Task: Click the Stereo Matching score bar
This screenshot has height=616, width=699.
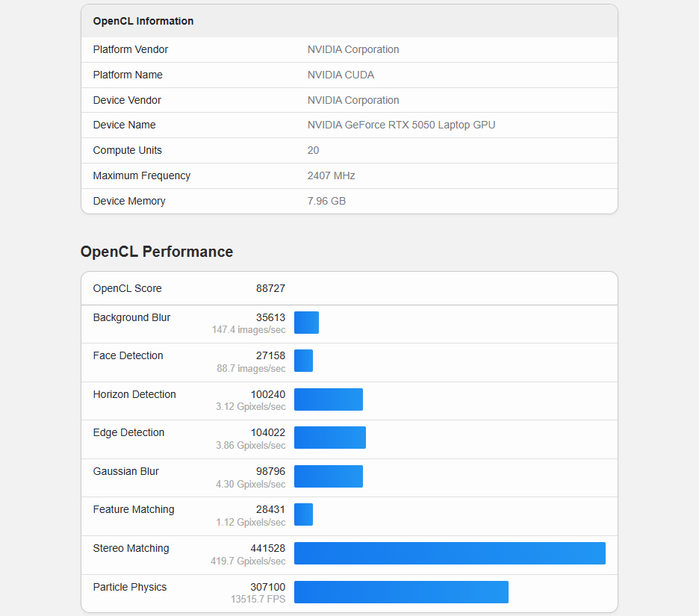Action: (450, 553)
